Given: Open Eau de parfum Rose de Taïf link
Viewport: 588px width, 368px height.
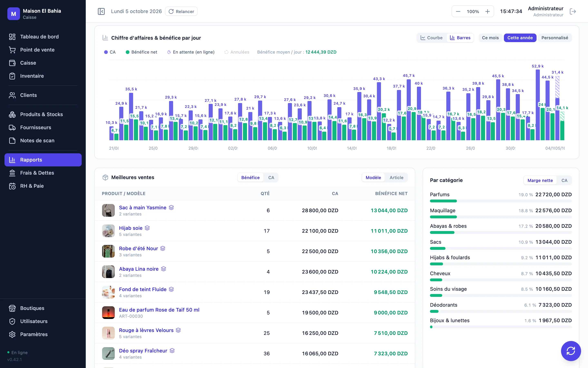Looking at the screenshot, I should click(159, 310).
